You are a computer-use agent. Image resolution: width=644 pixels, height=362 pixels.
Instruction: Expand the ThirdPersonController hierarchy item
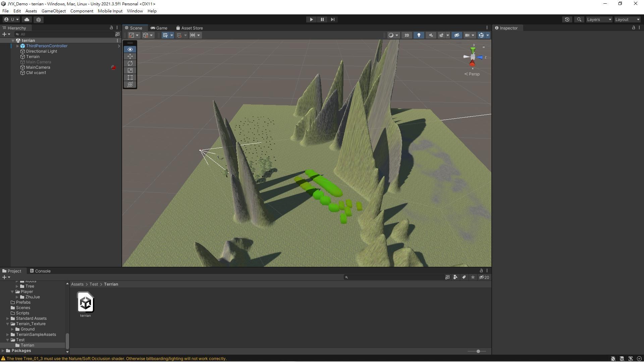pyautogui.click(x=17, y=46)
